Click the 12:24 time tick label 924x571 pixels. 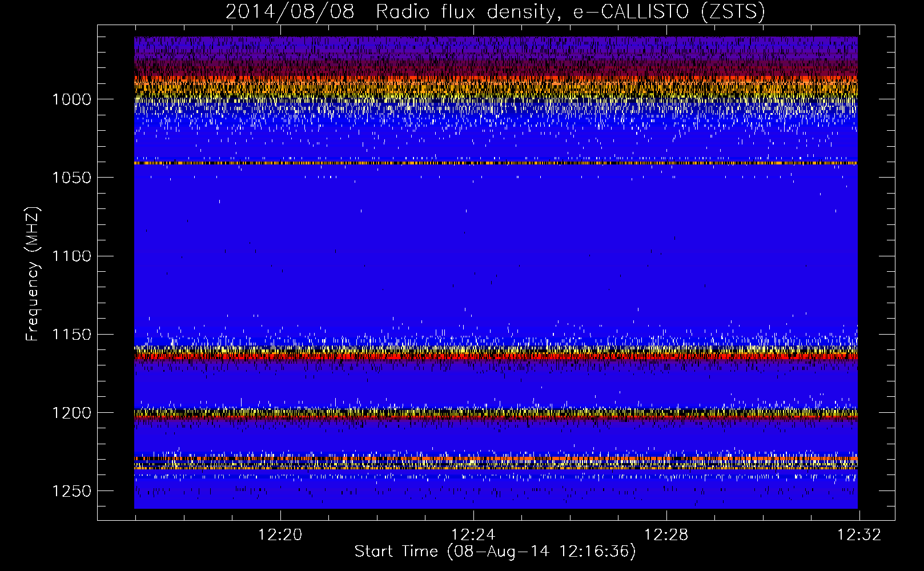[x=473, y=535]
